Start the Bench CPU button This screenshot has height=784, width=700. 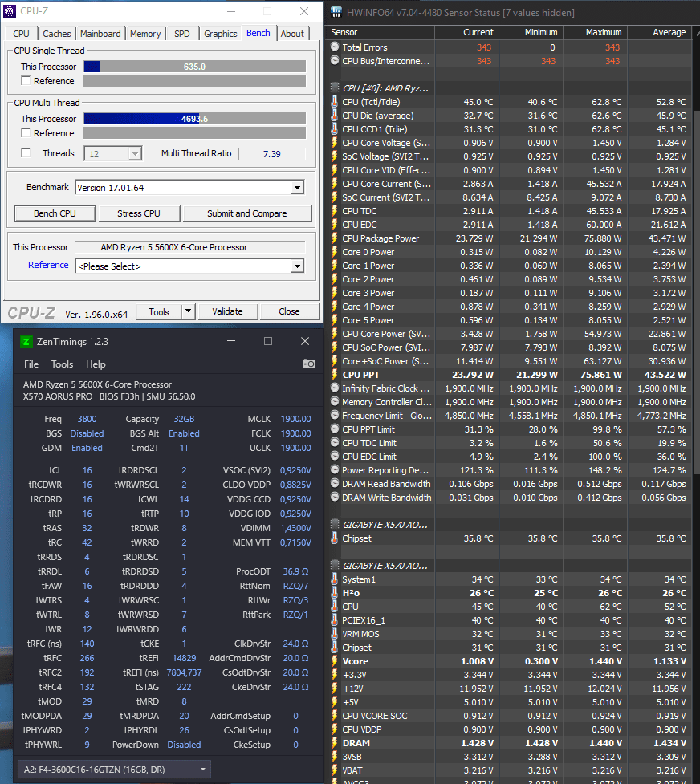pos(55,213)
